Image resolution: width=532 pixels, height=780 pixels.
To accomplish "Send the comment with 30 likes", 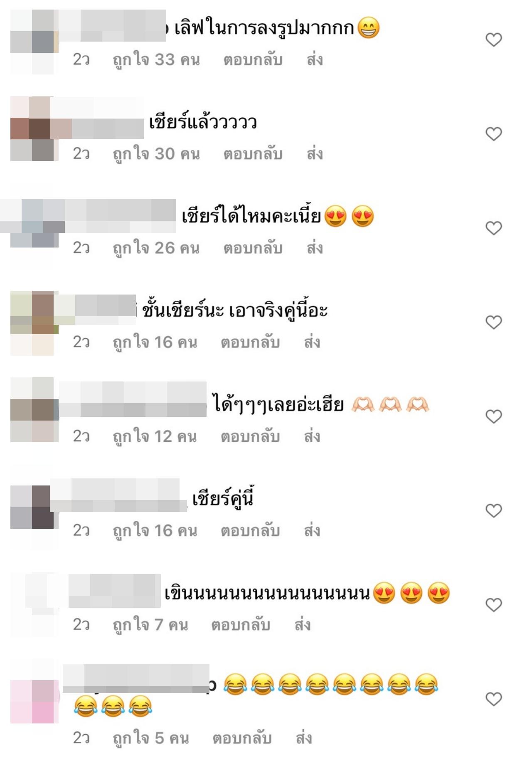I will 315,154.
